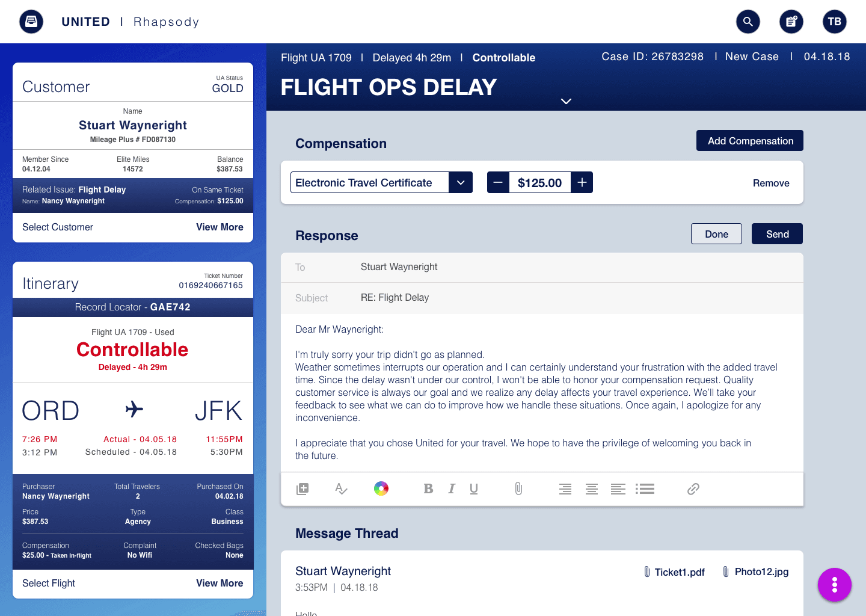The width and height of the screenshot is (866, 616).
Task: Open the search icon in the header
Action: pos(748,22)
